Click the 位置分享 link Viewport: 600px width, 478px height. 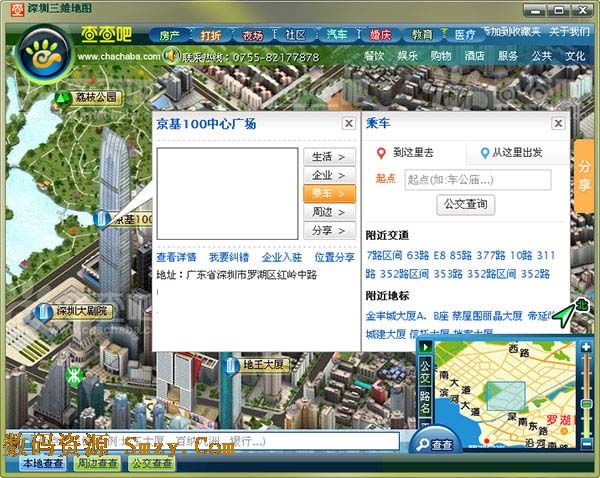[x=334, y=257]
